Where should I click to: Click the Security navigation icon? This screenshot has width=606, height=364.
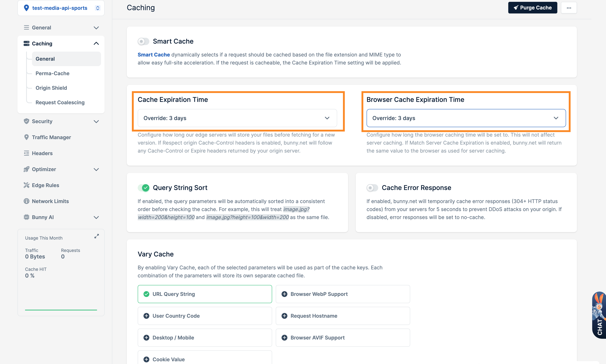click(x=27, y=121)
